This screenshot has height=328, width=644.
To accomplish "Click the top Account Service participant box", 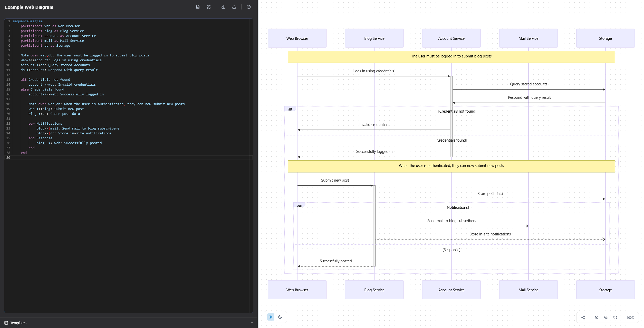I will point(451,38).
